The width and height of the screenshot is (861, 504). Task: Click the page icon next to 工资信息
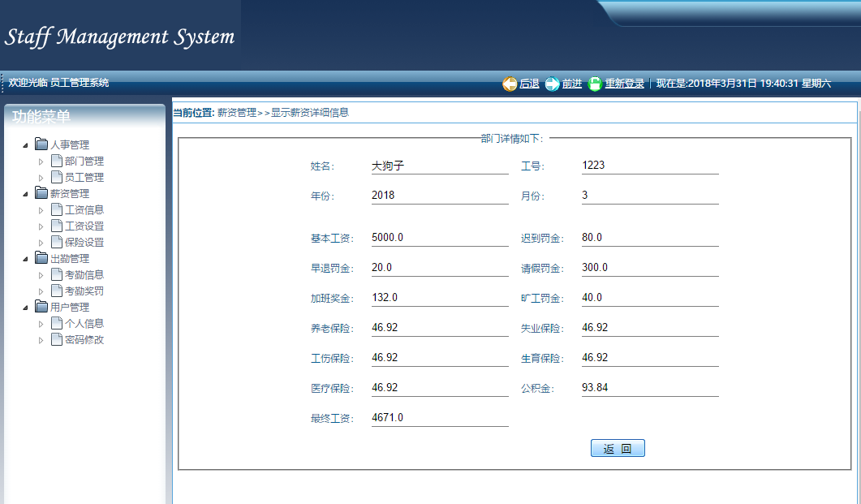coord(57,209)
